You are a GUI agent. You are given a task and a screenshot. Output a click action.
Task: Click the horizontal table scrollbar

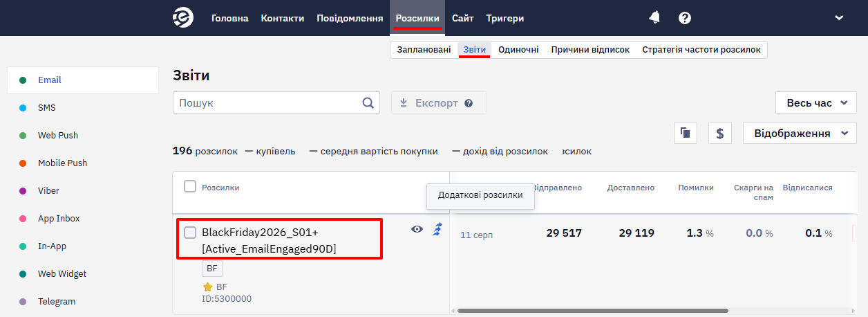click(x=592, y=311)
